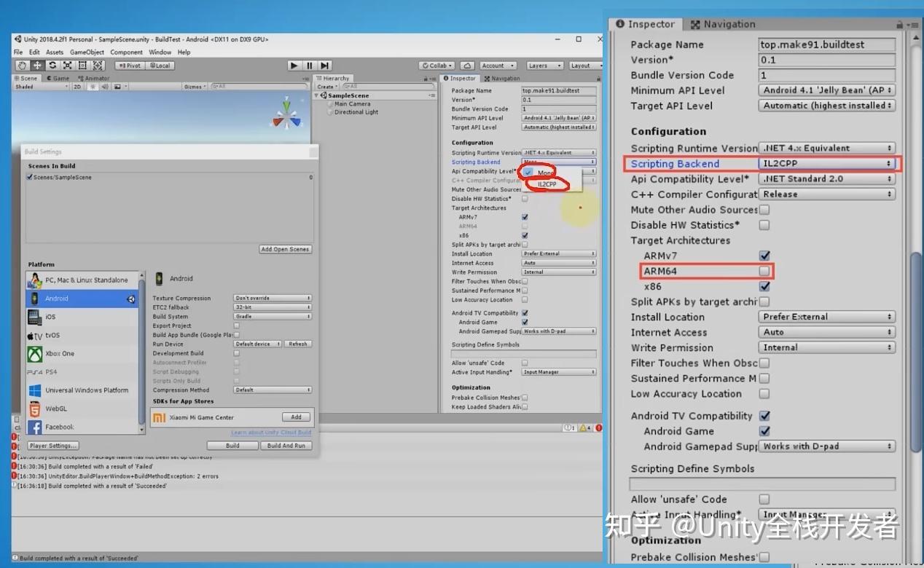Click the Step forward button
Screen dimensions: 924x568
[x=325, y=66]
